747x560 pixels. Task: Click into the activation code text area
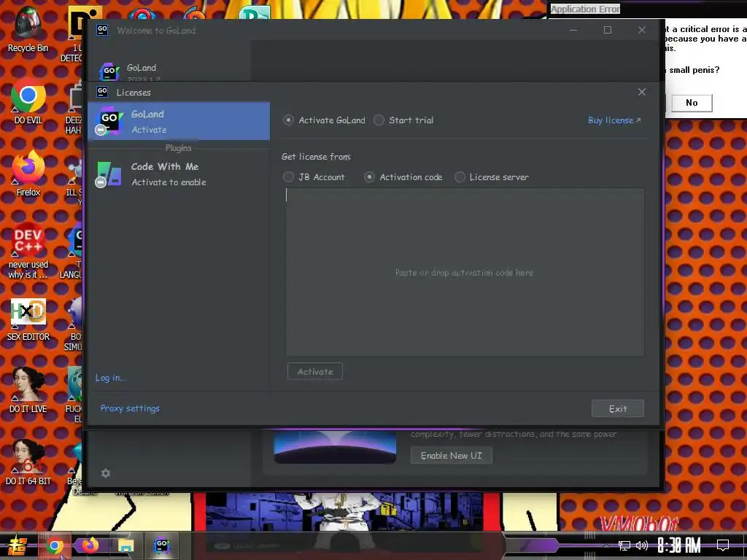tap(465, 272)
